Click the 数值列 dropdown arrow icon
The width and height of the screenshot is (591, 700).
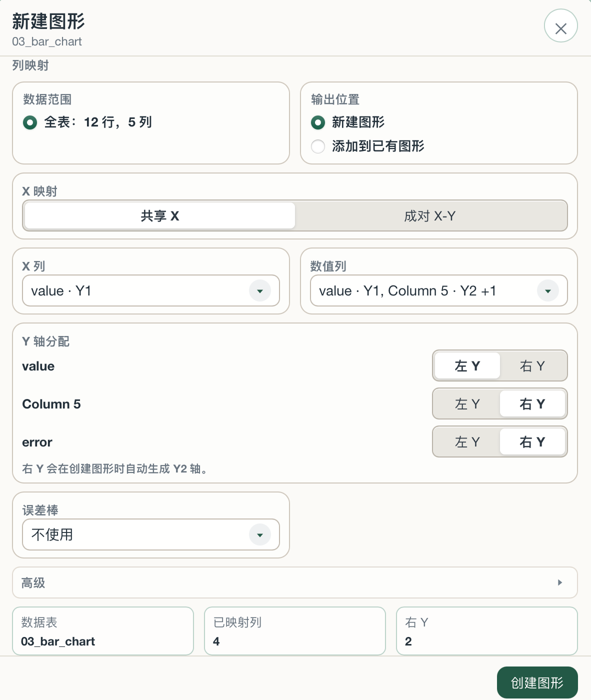pos(548,291)
